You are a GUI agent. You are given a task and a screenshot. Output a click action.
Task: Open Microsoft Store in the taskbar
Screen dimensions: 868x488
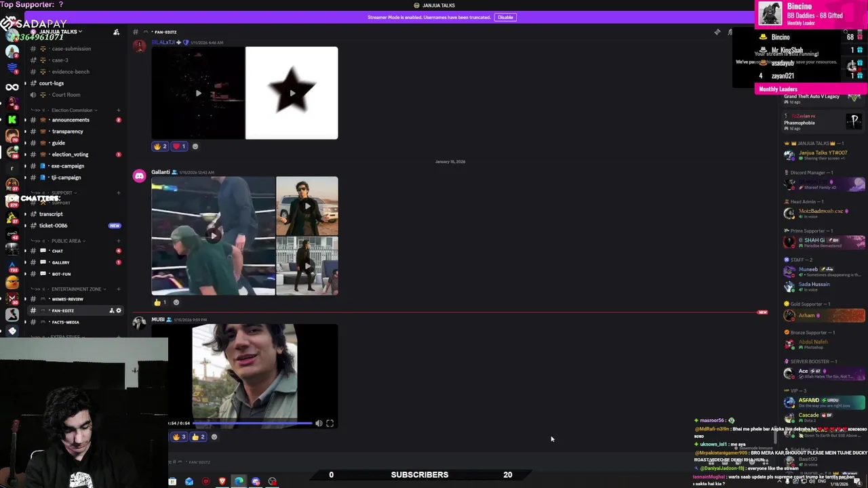tap(172, 481)
